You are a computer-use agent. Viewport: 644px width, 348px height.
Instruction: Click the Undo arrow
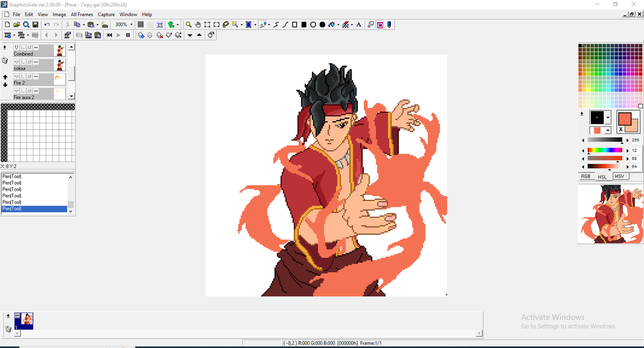pos(47,25)
